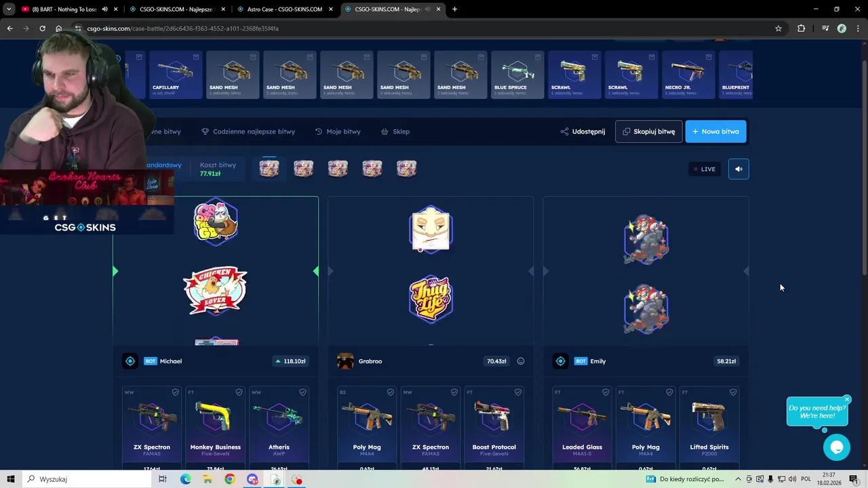Click the Koszt bitwy 77.91zł value

(x=210, y=174)
